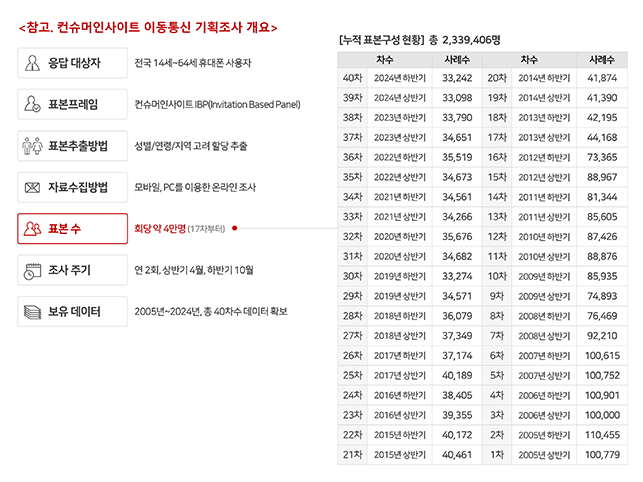The width and height of the screenshot is (643, 482).
Task: Click the stacked papers icon beside 보유 데이터
Action: click(x=32, y=312)
